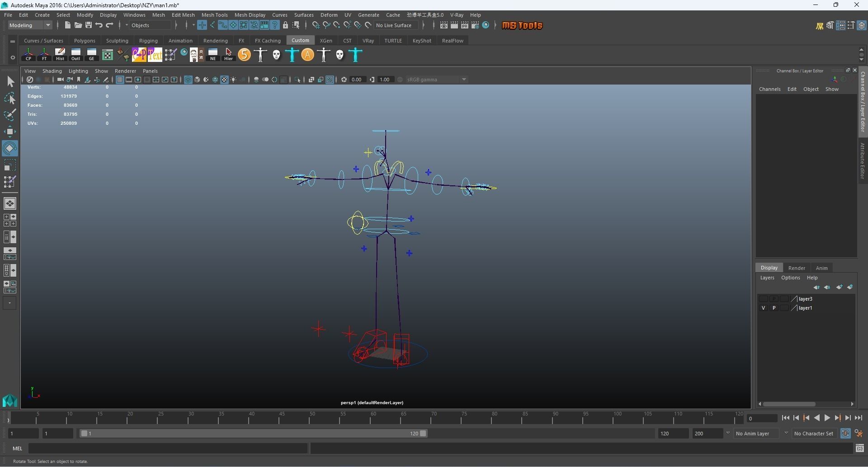Viewport: 868px width, 467px height.
Task: Click the active Rotate tool
Action: click(x=10, y=148)
